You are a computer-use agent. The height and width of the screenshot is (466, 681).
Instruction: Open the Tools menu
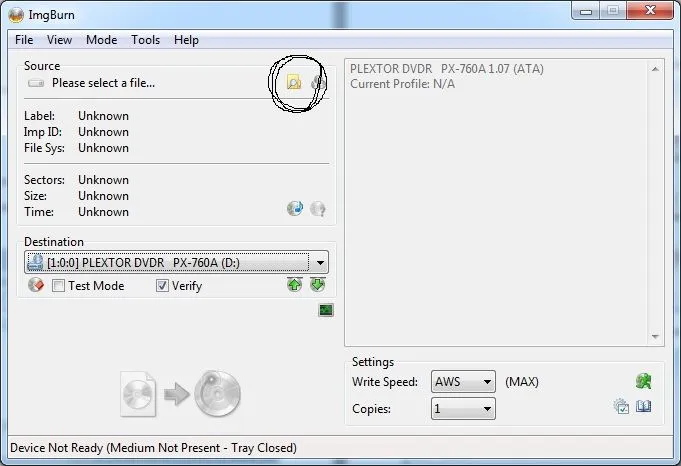[145, 40]
